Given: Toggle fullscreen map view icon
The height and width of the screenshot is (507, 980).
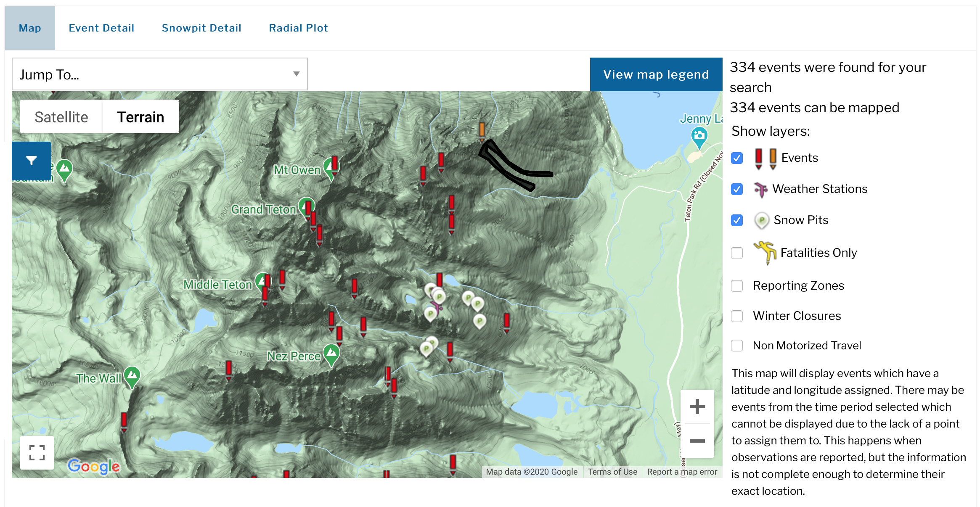Looking at the screenshot, I should coord(37,453).
